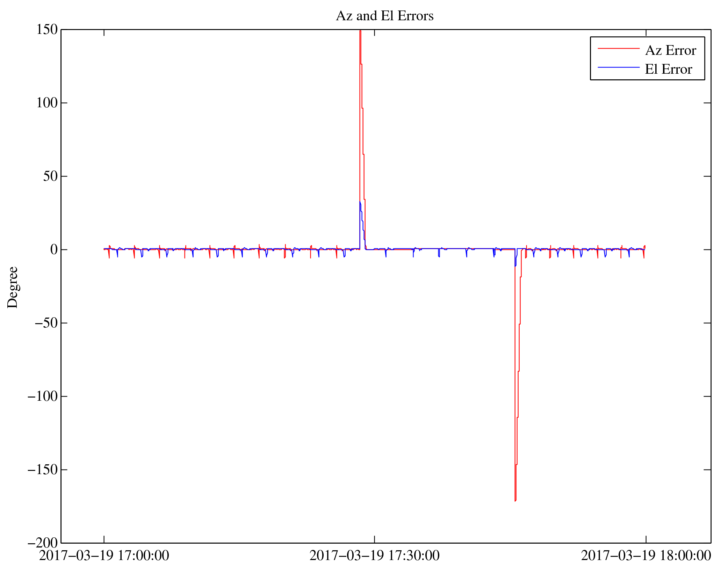Click the 'Az and El Errors' chart title
The width and height of the screenshot is (721, 588).
click(384, 16)
